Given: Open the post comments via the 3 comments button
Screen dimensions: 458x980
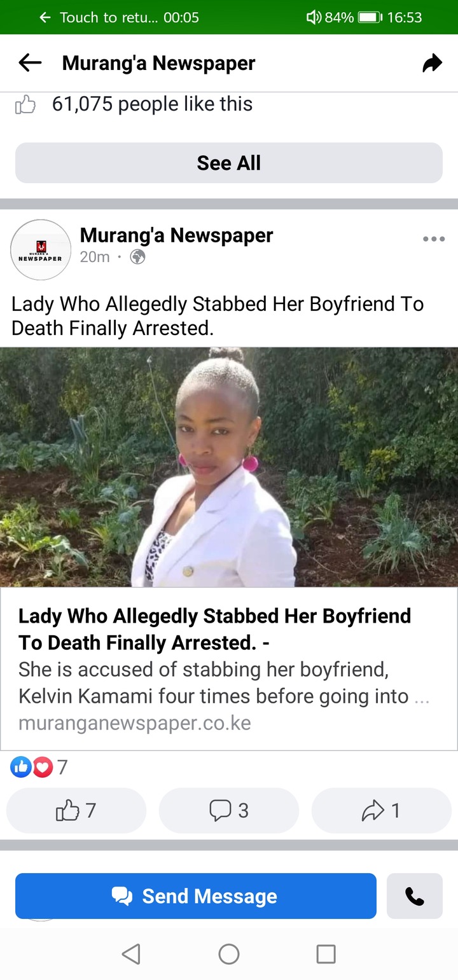Looking at the screenshot, I should 229,810.
